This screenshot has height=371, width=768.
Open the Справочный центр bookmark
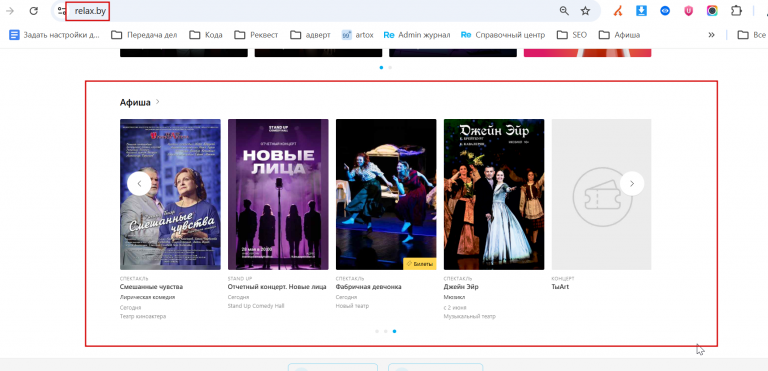(503, 35)
